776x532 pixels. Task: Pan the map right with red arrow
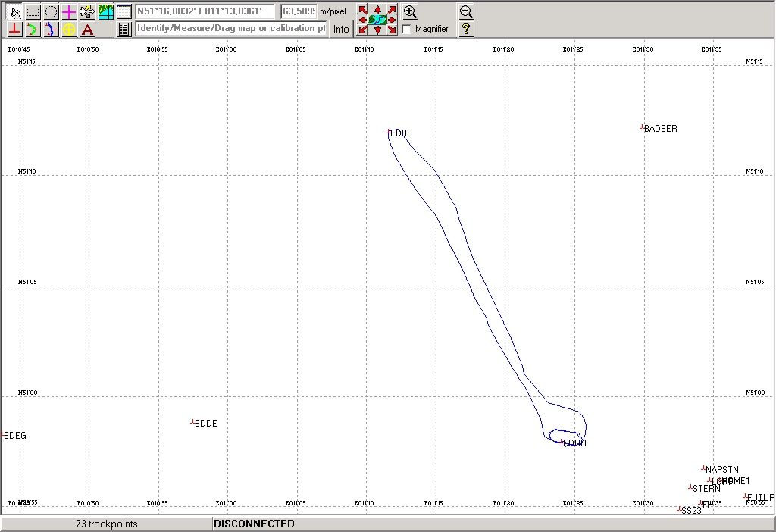[392, 20]
